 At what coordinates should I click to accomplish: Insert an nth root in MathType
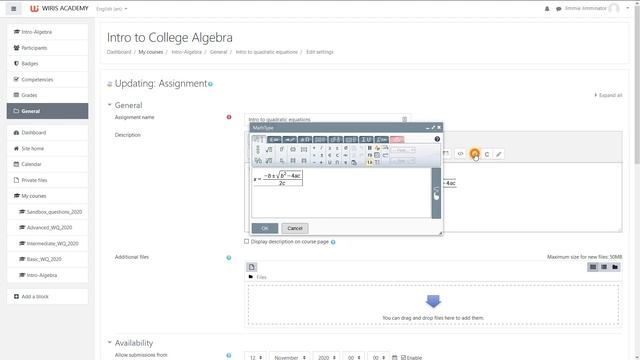pos(269,161)
